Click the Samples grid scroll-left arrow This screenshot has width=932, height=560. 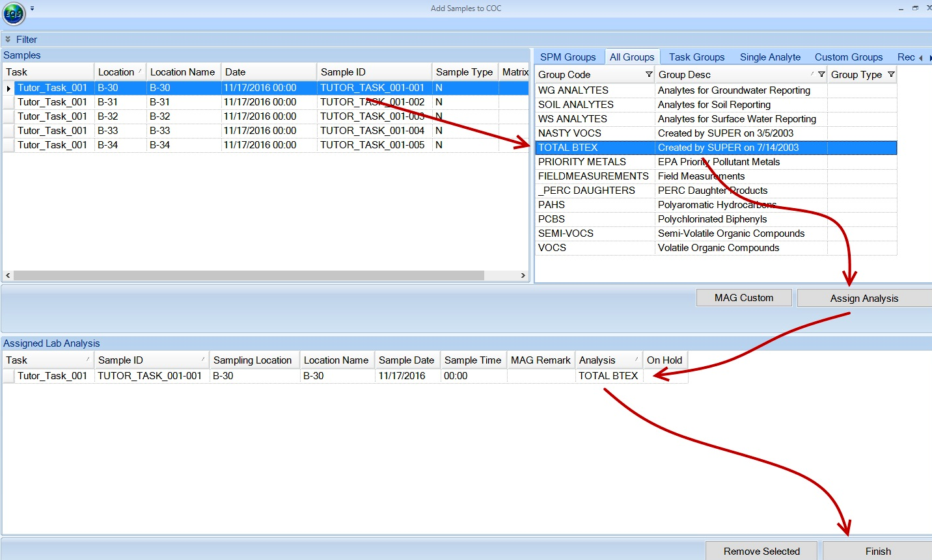pyautogui.click(x=8, y=276)
